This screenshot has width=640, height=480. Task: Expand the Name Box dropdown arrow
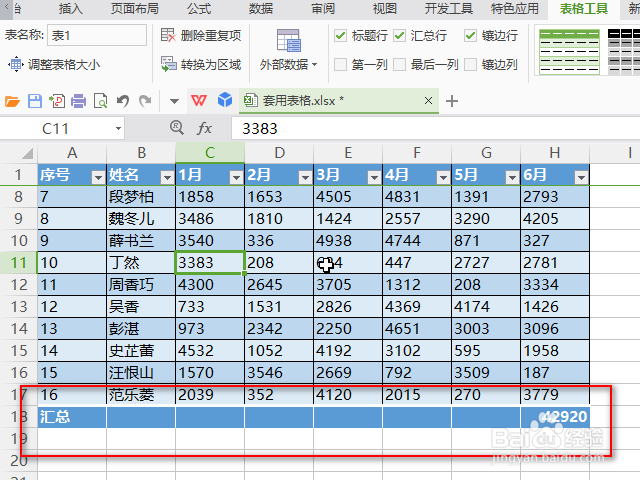[118, 129]
